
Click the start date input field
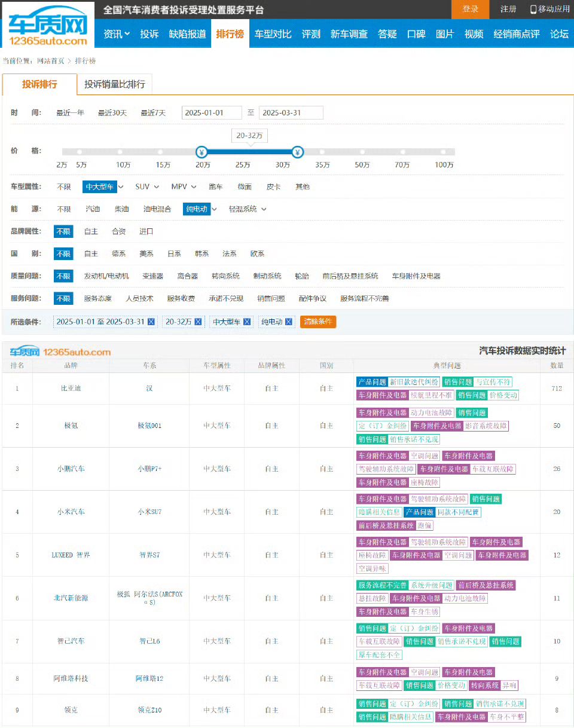coord(212,112)
